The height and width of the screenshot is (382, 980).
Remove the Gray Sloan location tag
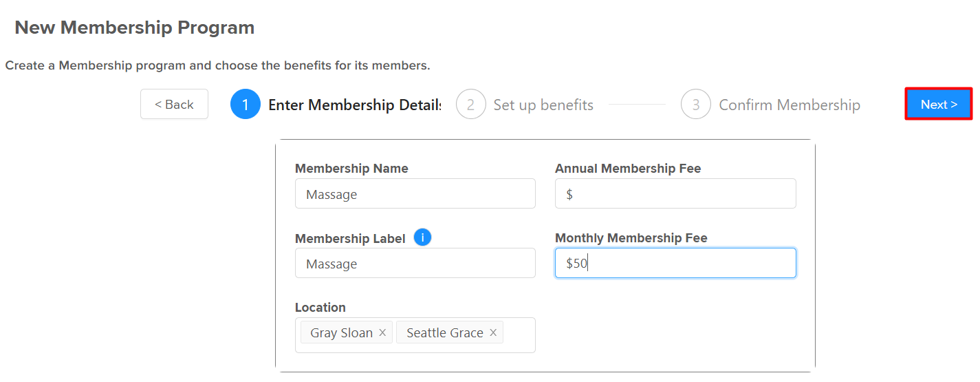382,332
